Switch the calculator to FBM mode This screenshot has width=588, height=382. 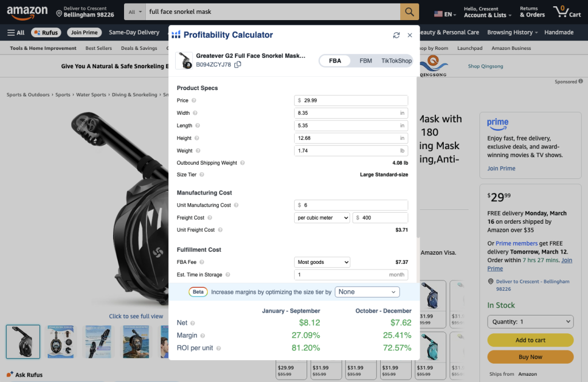pyautogui.click(x=366, y=61)
